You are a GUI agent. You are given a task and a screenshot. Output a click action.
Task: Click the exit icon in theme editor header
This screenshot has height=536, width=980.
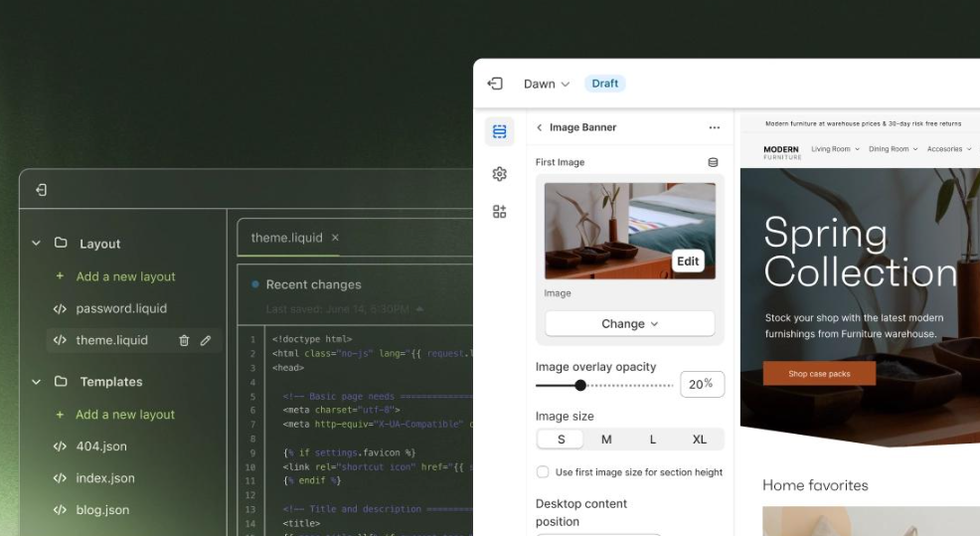[x=495, y=84]
